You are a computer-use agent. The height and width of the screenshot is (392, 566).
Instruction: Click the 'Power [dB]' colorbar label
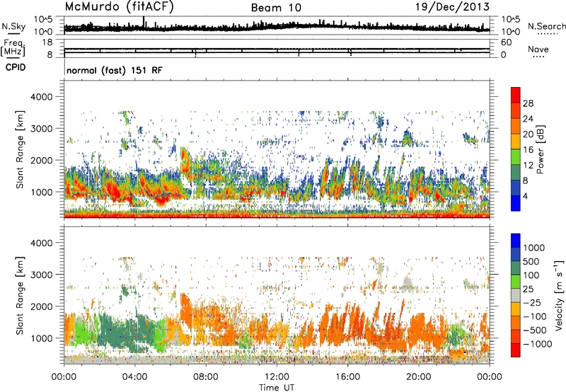coord(540,149)
